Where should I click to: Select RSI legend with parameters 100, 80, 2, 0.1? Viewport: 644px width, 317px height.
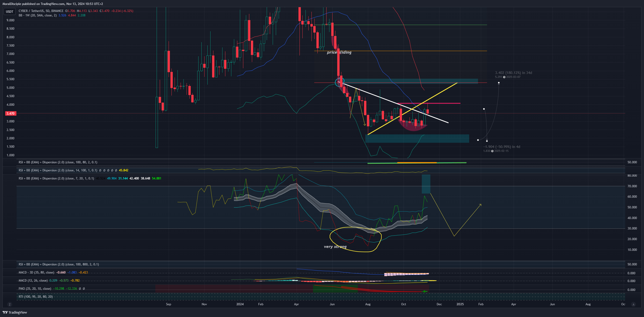coord(58,162)
